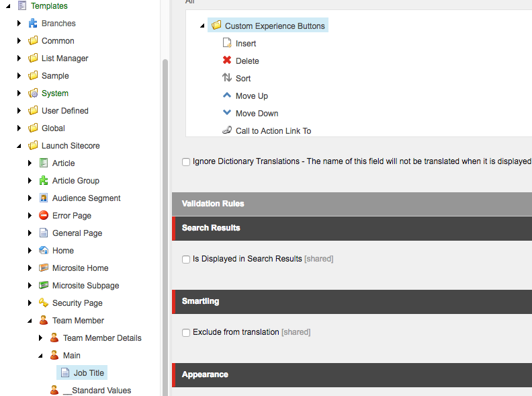Click the Microsite Subpage green icon
The width and height of the screenshot is (532, 396).
coord(44,285)
